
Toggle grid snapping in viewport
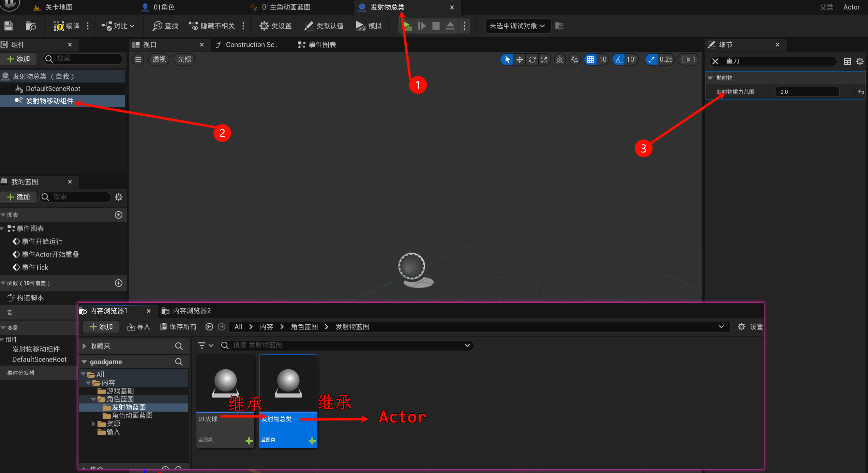590,59
